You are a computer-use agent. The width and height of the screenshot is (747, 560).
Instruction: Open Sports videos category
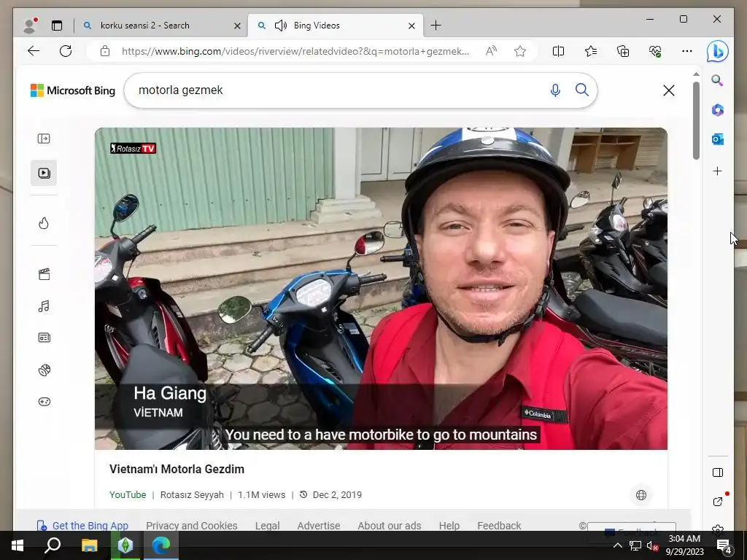(x=44, y=370)
